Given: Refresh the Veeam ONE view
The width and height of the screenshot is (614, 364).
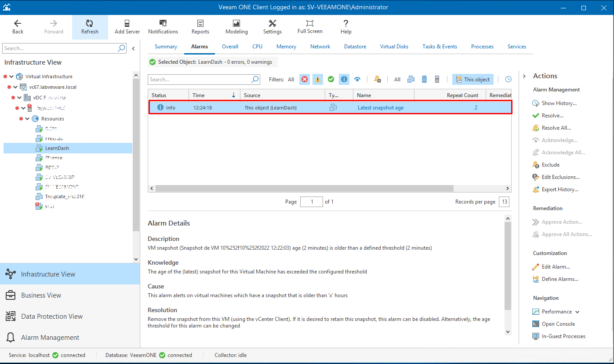Looking at the screenshot, I should pyautogui.click(x=90, y=27).
